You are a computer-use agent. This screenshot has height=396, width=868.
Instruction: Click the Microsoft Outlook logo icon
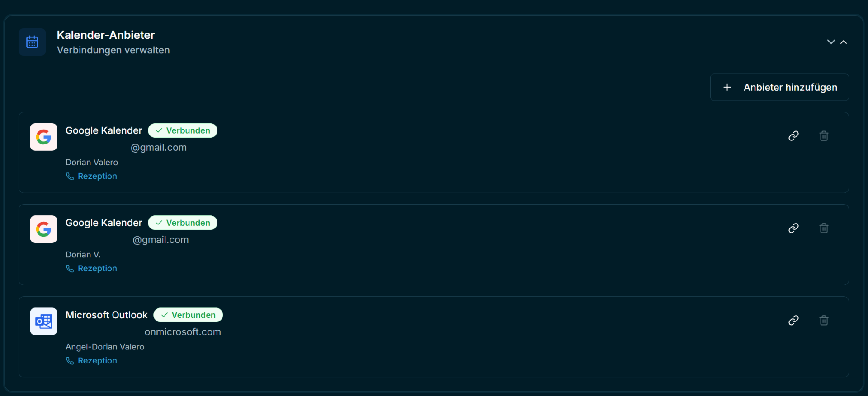point(43,321)
